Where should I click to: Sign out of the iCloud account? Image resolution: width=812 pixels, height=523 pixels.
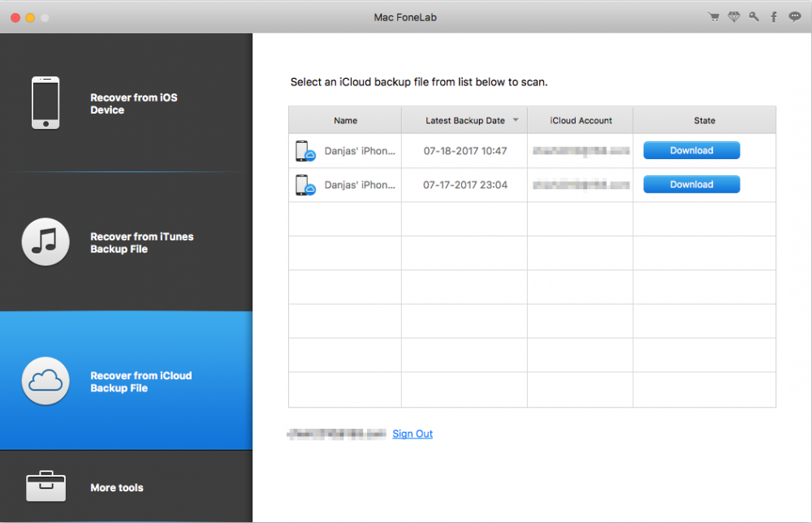pos(412,434)
